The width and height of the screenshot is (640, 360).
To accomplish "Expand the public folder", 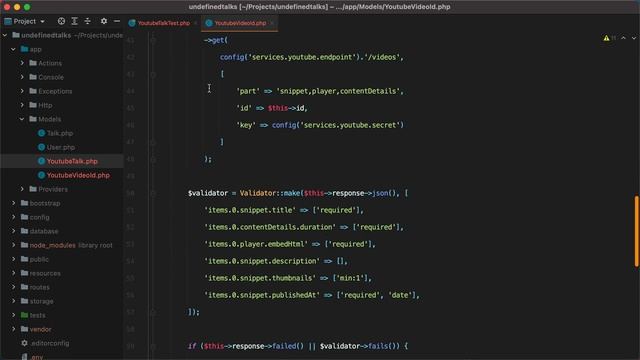I will (x=14, y=259).
